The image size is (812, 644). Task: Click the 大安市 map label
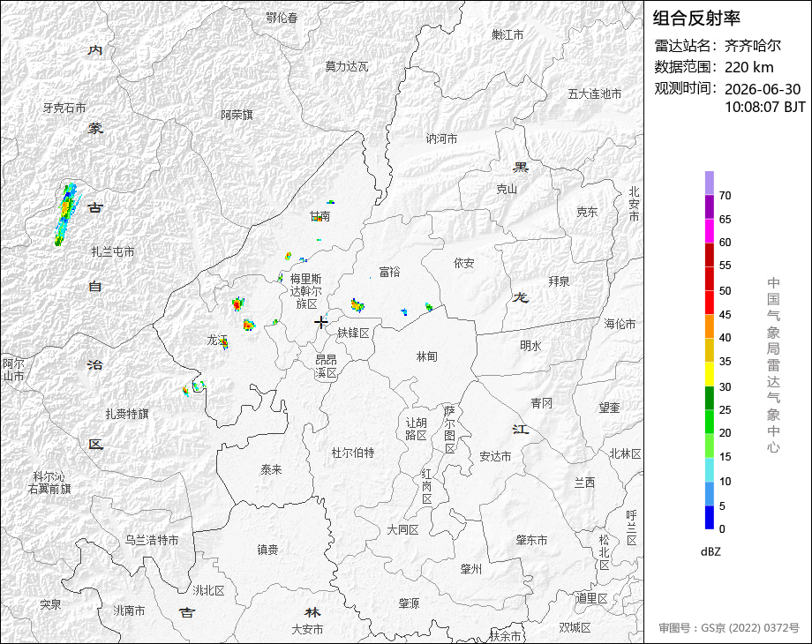(x=307, y=630)
